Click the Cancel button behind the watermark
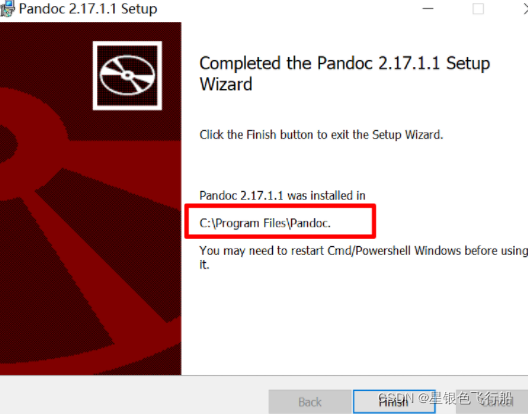This screenshot has height=414, width=528. pyautogui.click(x=492, y=402)
